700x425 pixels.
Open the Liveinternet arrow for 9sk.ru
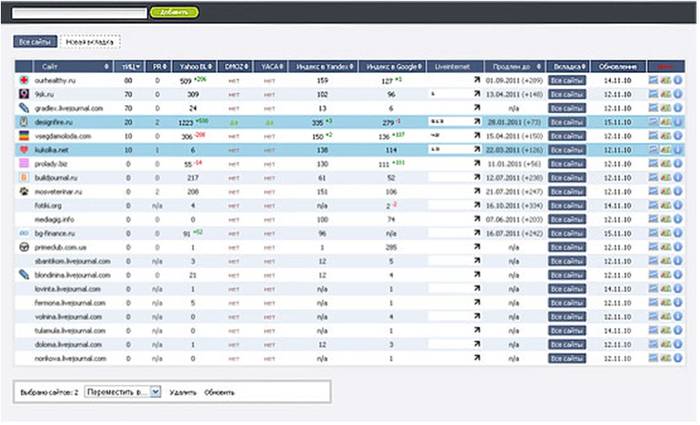476,93
